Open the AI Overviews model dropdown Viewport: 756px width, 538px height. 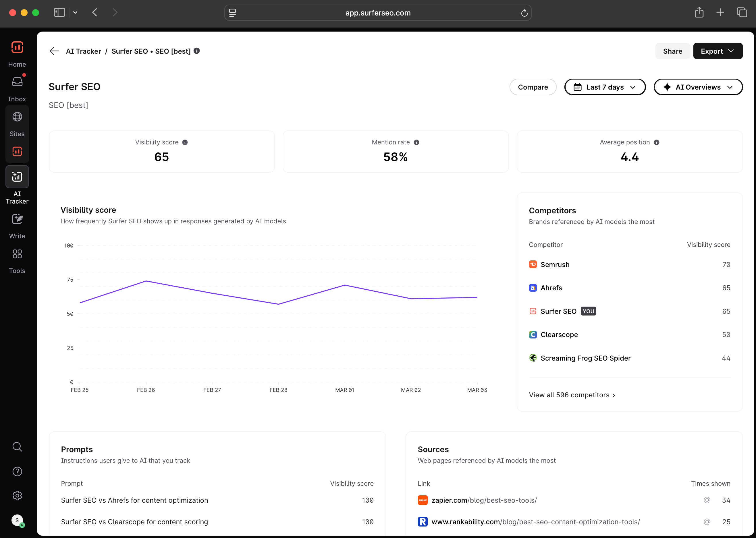(698, 87)
